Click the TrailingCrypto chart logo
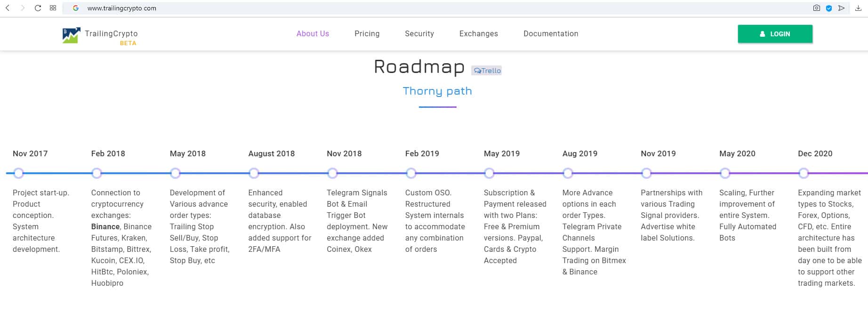This screenshot has width=868, height=330. [71, 35]
